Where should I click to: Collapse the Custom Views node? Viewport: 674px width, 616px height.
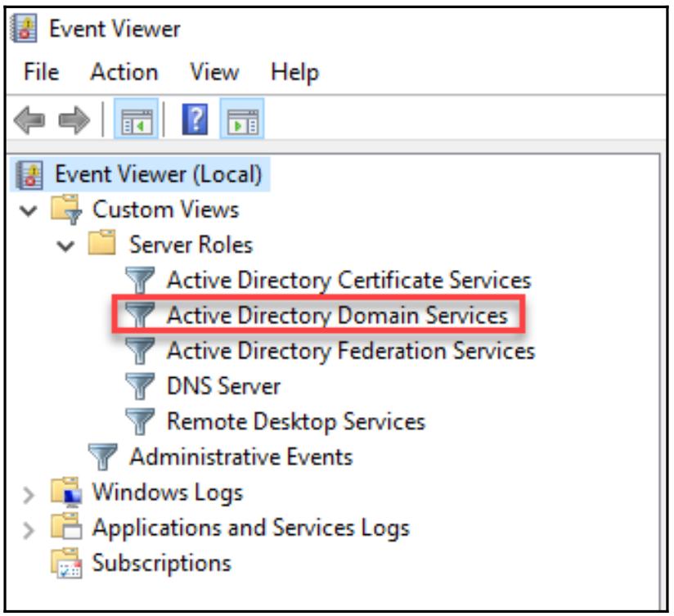(30, 210)
